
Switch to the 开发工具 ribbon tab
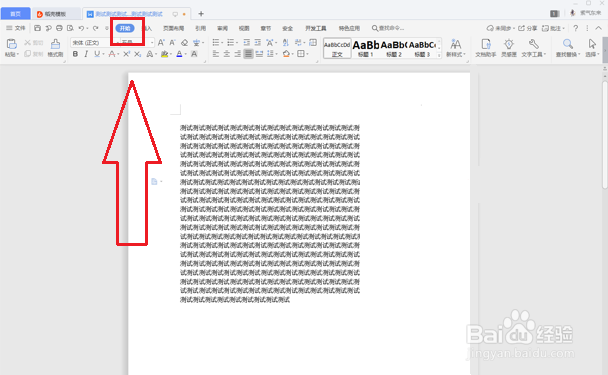pyautogui.click(x=316, y=28)
